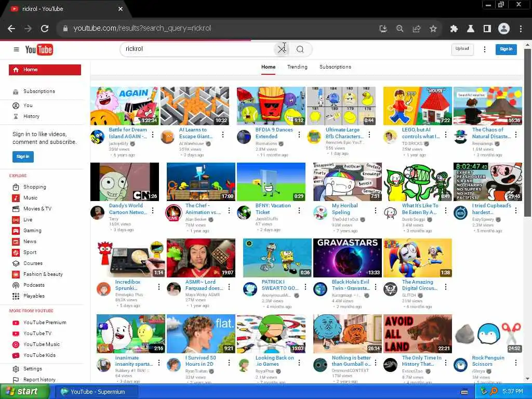This screenshot has width=532, height=399.
Task: Select the Home tab above videos
Action: pos(269,67)
